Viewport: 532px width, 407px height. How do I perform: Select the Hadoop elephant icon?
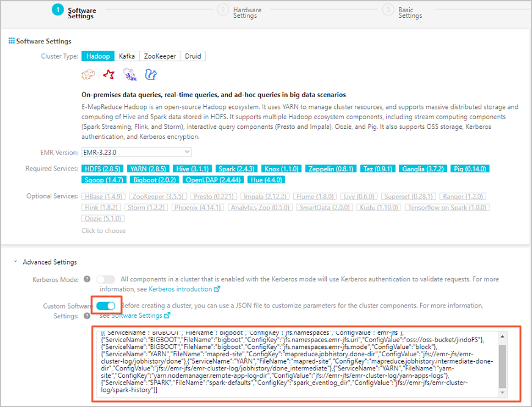click(88, 73)
